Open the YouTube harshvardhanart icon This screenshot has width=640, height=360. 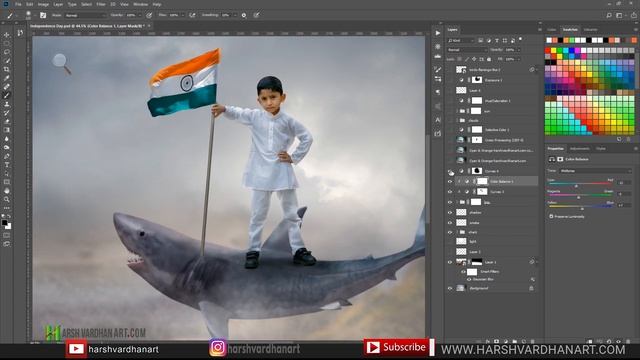(x=76, y=349)
